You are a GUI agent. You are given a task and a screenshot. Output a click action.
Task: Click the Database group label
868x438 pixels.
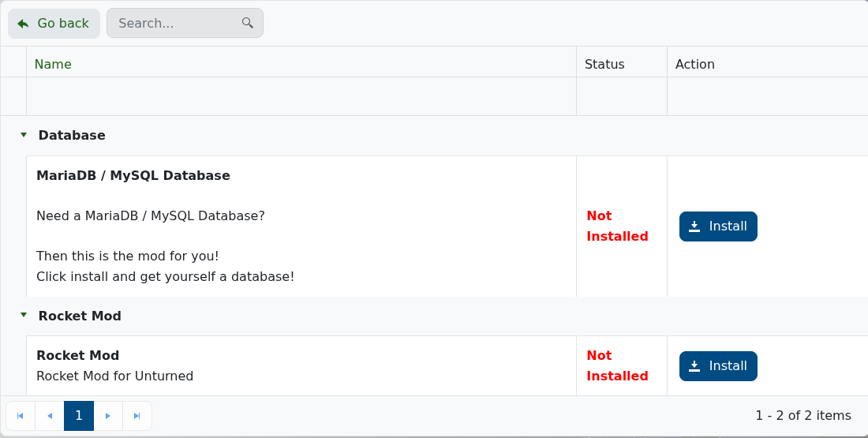point(71,135)
